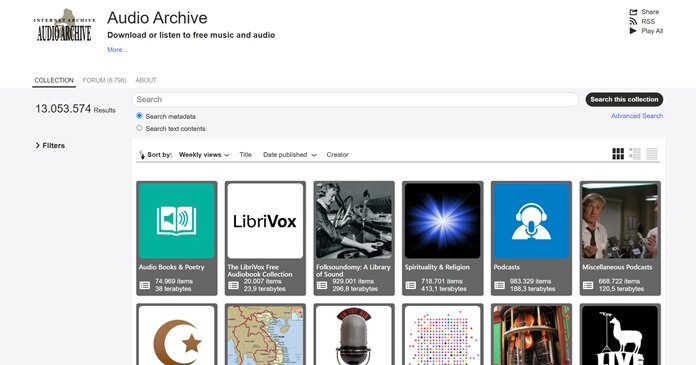Click collection list icon under Folksoundomy
This screenshot has height=365, width=696.
pyautogui.click(x=322, y=285)
